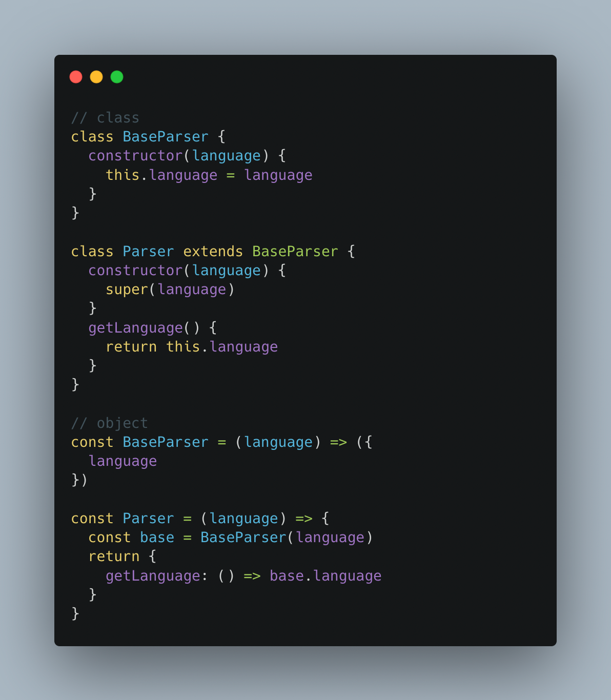Click 'BaseParser' in first class declaration

[x=166, y=137]
